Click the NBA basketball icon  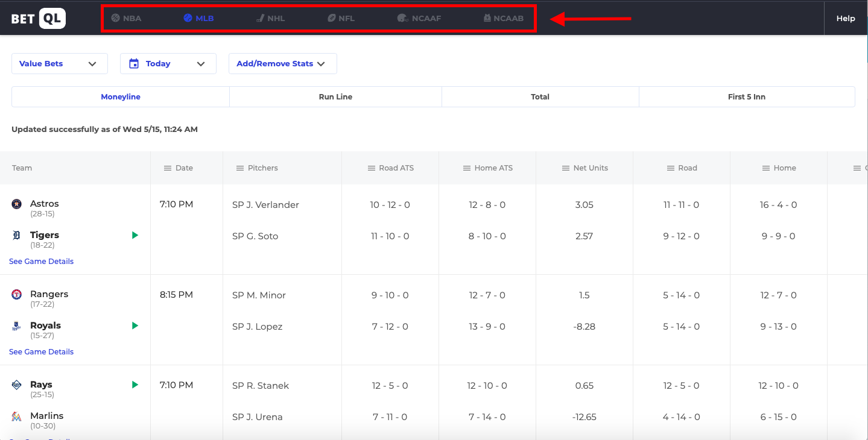pos(116,18)
